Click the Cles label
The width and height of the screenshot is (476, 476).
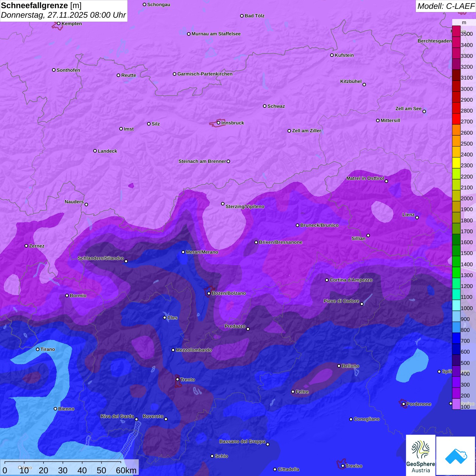(172, 318)
